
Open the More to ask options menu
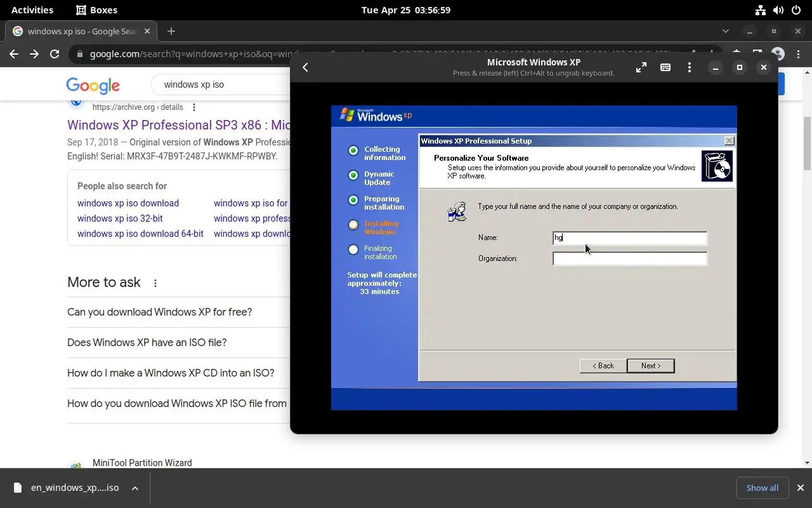[x=155, y=283]
